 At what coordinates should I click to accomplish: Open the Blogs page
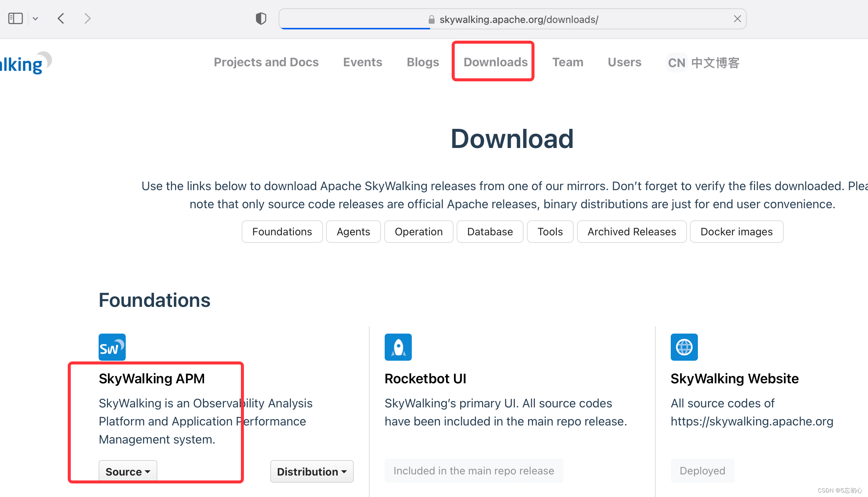pyautogui.click(x=423, y=62)
